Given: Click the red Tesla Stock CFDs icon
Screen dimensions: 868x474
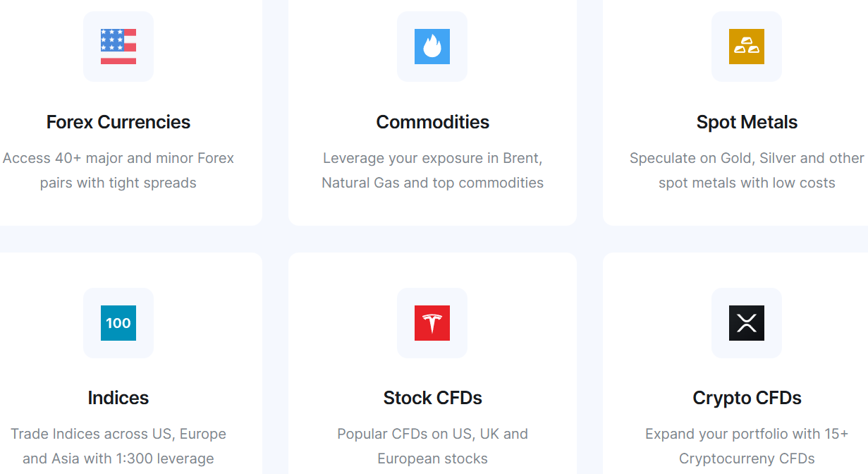Looking at the screenshot, I should [432, 323].
